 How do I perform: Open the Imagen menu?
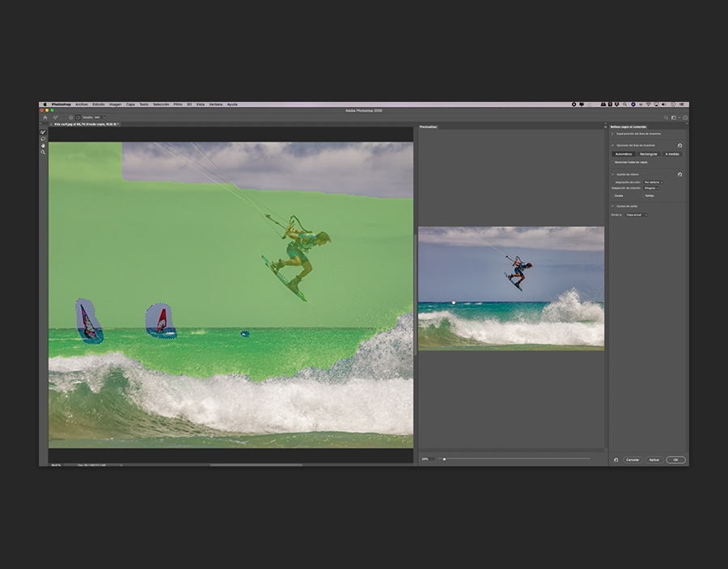click(115, 104)
